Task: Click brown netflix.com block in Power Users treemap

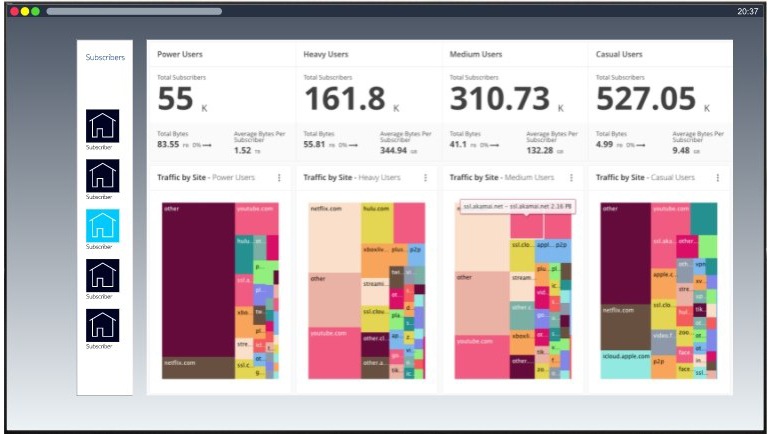Action: [198, 368]
